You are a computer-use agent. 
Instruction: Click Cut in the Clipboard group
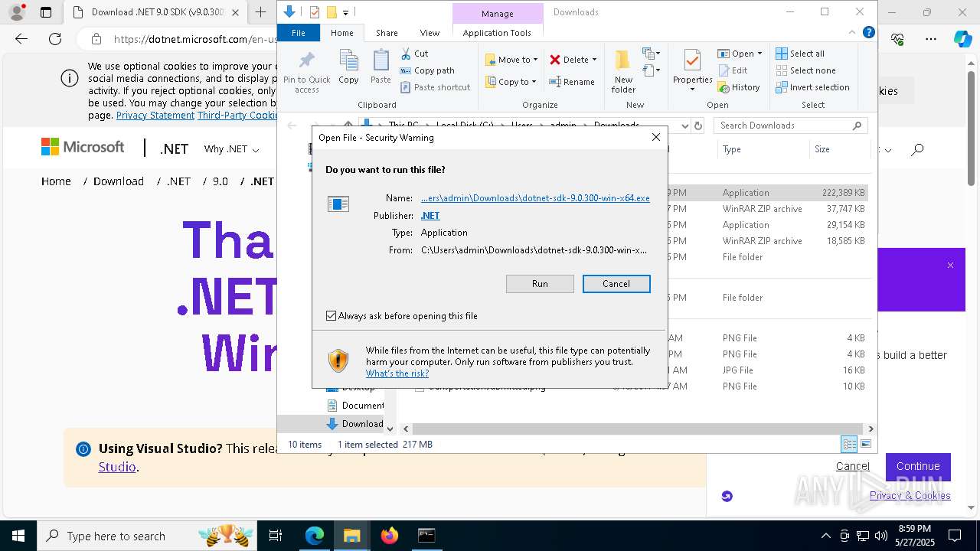click(x=414, y=54)
